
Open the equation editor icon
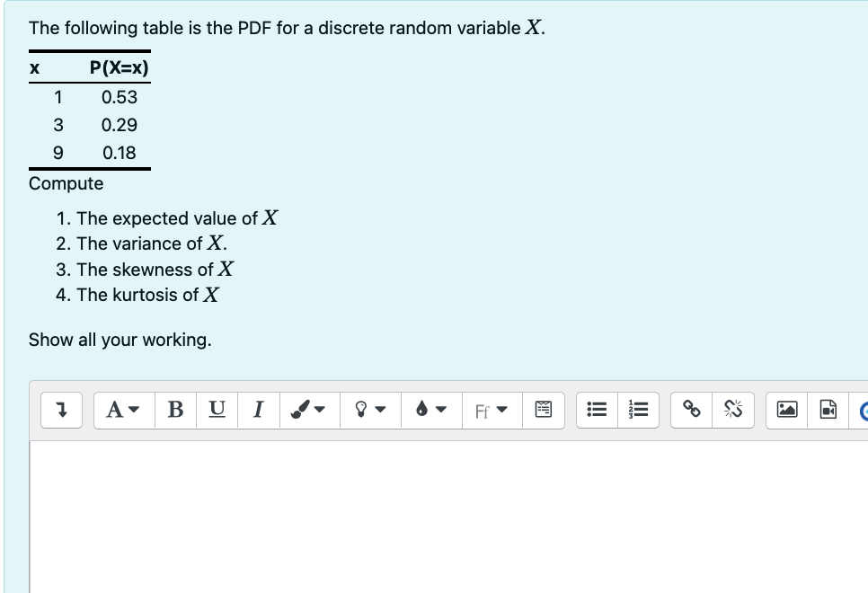[x=544, y=410]
